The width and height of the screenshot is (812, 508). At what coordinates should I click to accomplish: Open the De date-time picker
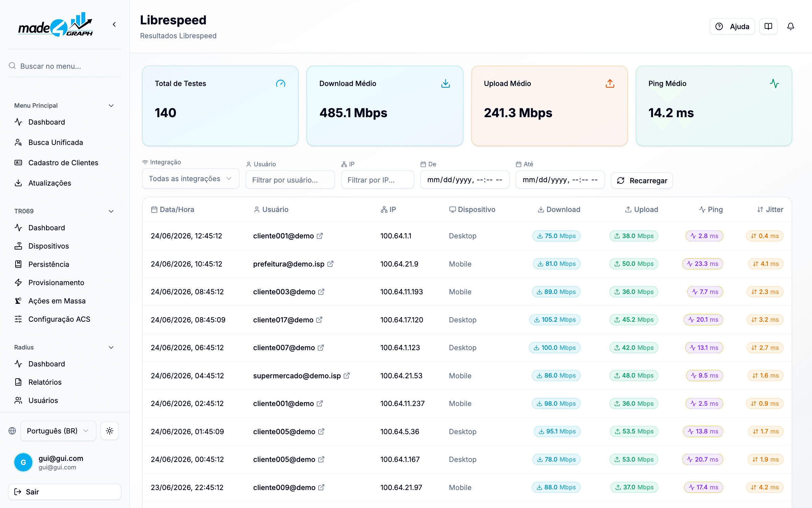pyautogui.click(x=465, y=180)
